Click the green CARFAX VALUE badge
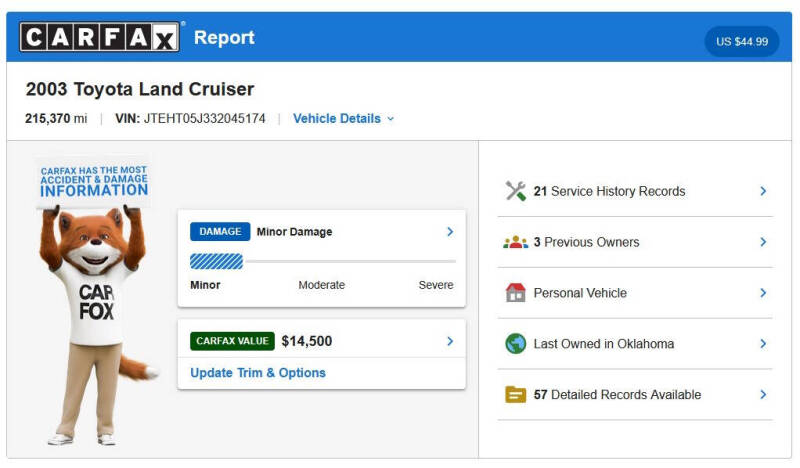Viewport: 800px width, 468px height. click(x=232, y=341)
